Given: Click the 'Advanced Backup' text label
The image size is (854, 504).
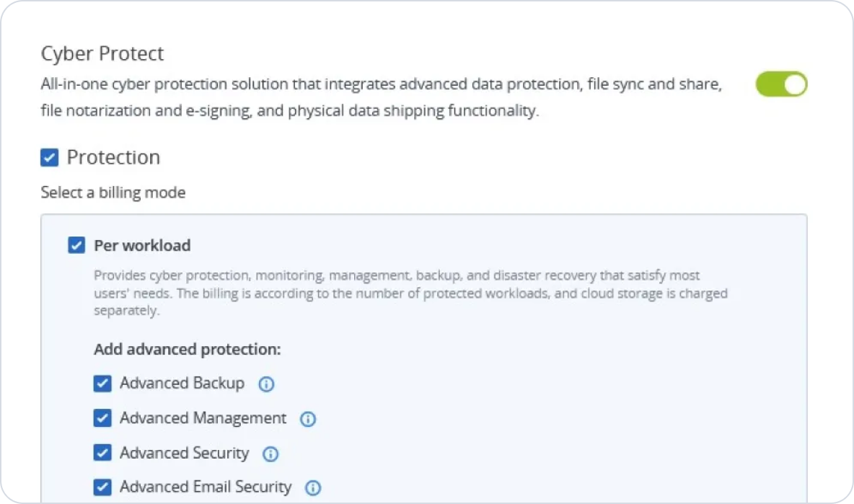Looking at the screenshot, I should [182, 384].
